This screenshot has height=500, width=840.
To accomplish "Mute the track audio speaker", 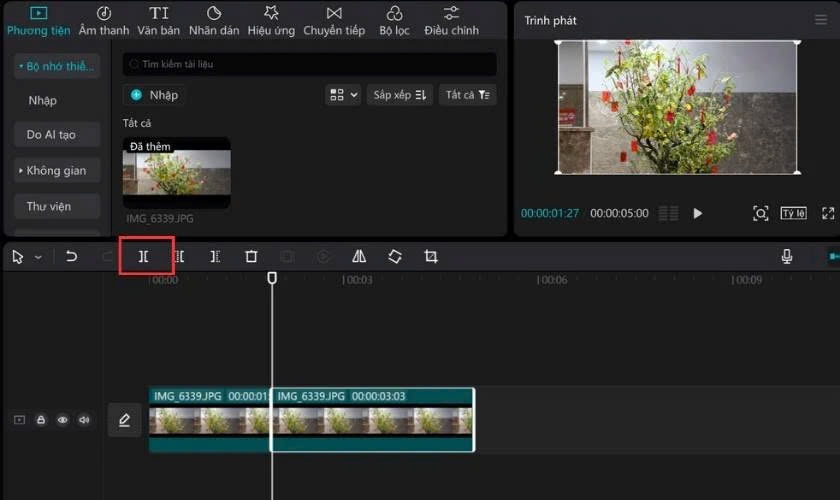I will (84, 420).
